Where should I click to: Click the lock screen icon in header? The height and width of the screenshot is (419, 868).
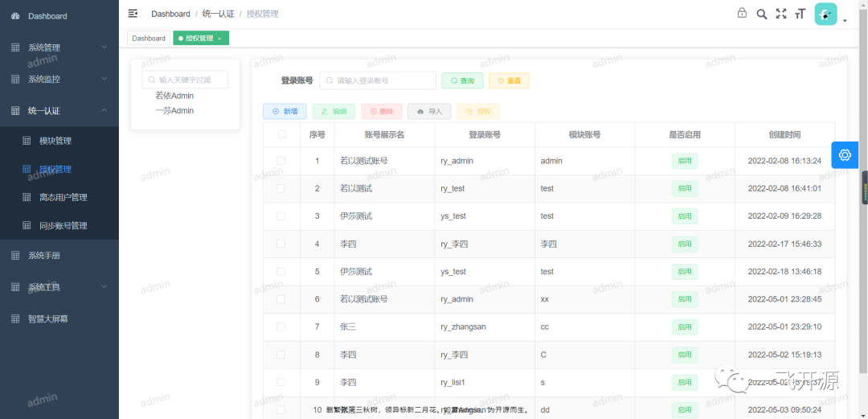tap(742, 14)
